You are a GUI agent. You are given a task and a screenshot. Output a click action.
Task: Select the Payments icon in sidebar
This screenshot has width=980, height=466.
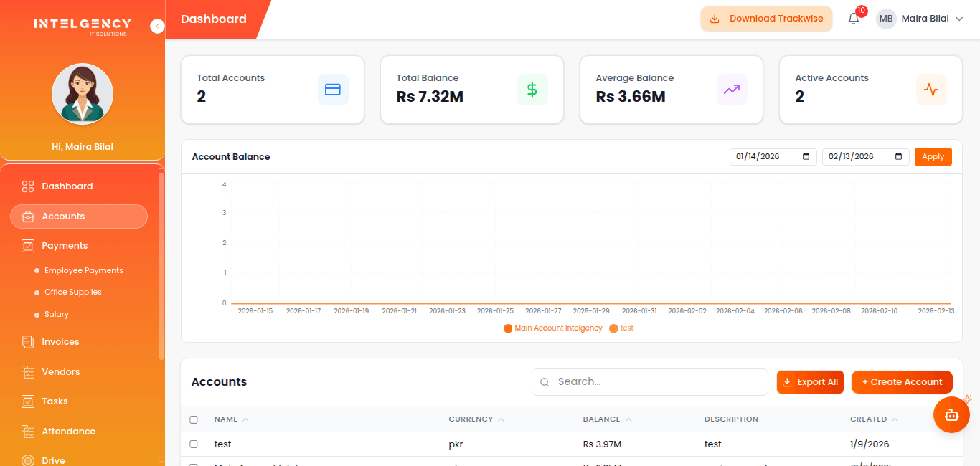coord(27,245)
